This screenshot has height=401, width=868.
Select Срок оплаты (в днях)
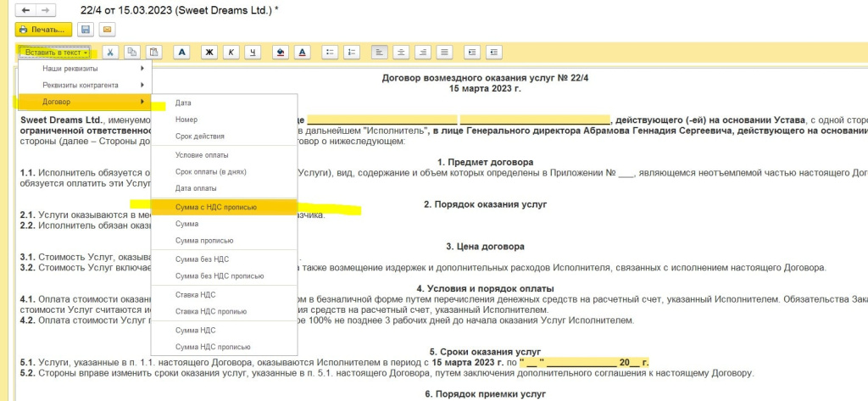[224, 172]
